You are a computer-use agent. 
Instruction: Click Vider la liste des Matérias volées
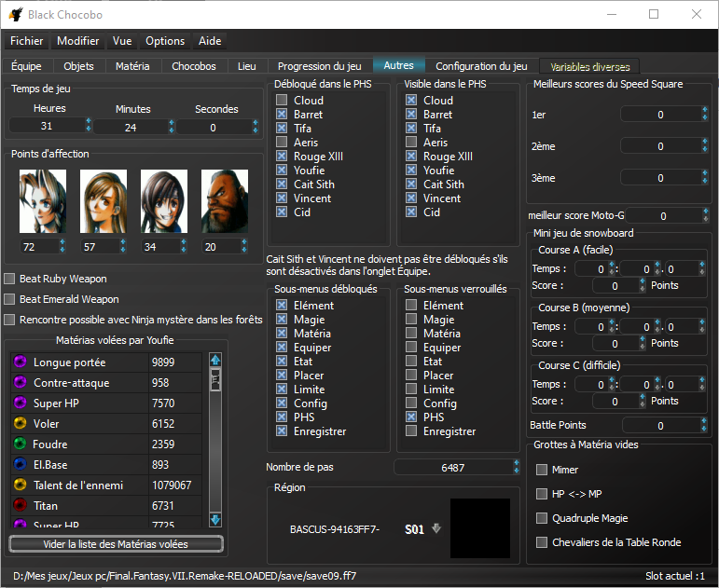coord(117,544)
